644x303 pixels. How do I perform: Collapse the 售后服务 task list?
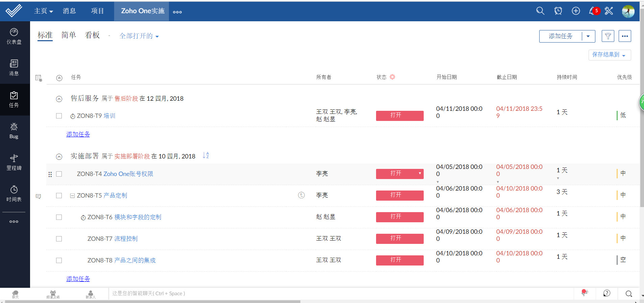click(59, 99)
